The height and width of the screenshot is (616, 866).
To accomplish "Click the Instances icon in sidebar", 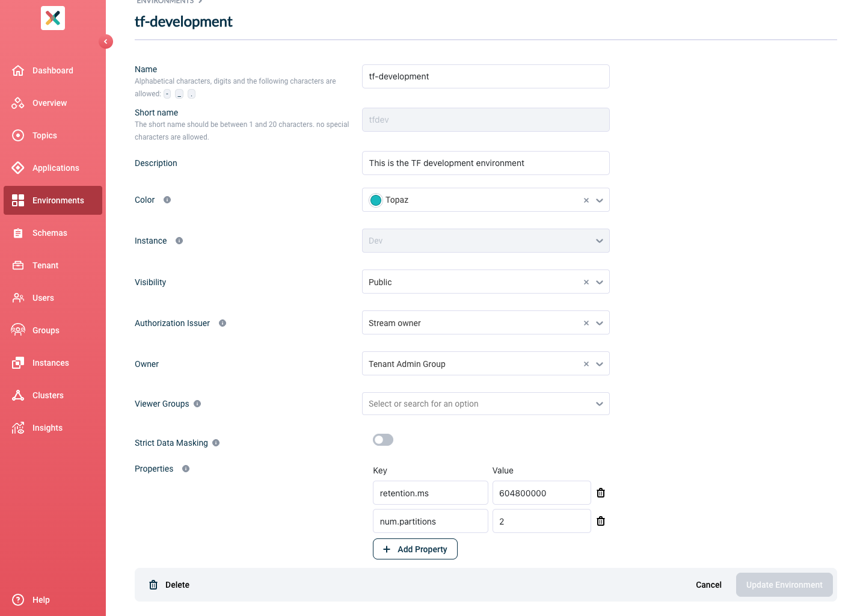I will pyautogui.click(x=18, y=363).
